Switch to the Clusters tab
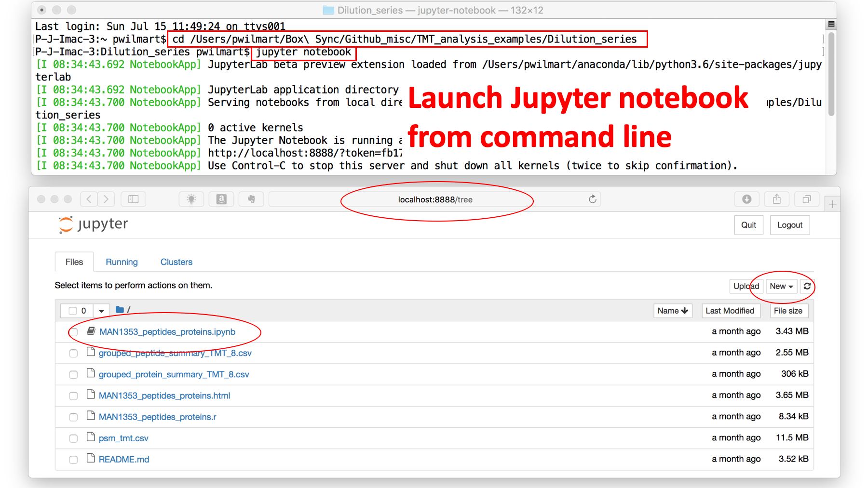The image size is (868, 488). tap(176, 262)
